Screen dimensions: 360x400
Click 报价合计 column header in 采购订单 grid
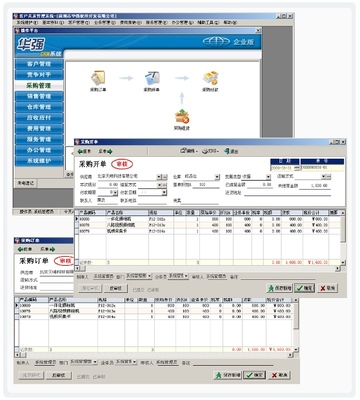pos(279,300)
